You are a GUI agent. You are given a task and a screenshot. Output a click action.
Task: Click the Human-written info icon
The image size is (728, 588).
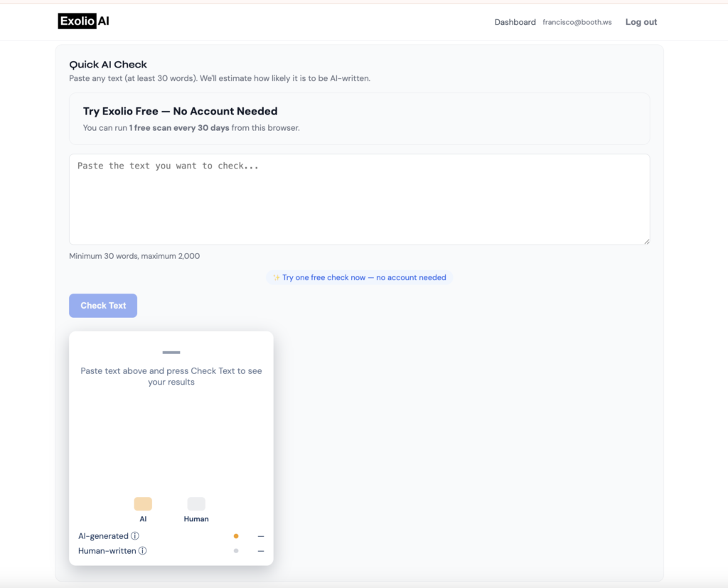tap(142, 551)
